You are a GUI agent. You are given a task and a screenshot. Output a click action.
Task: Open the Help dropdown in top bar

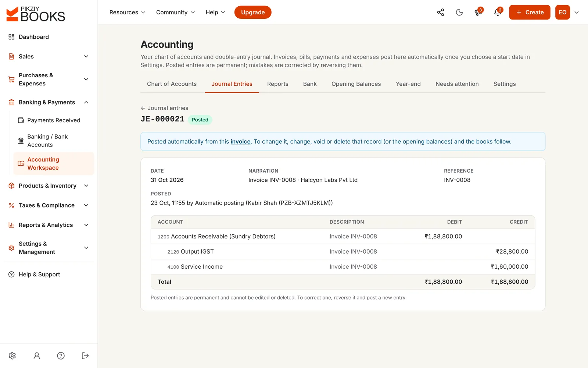(215, 12)
